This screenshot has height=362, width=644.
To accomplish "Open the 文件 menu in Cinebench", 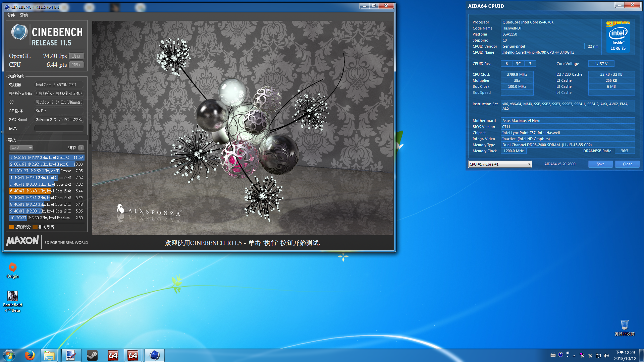I will tap(11, 15).
